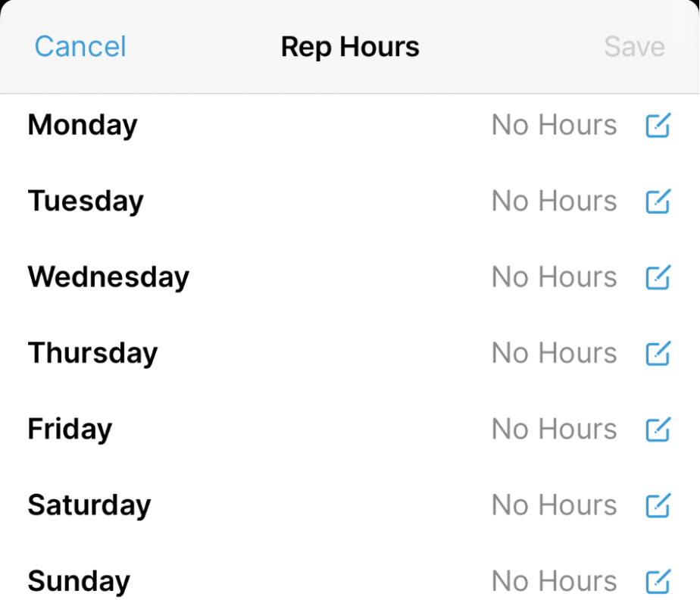
Task: Tap the Saturday day label
Action: [x=89, y=505]
